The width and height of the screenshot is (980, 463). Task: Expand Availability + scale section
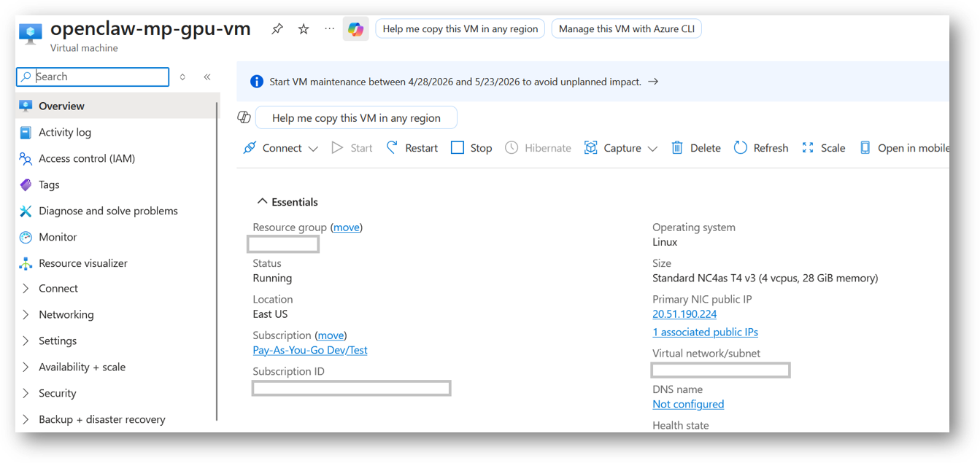[26, 367]
